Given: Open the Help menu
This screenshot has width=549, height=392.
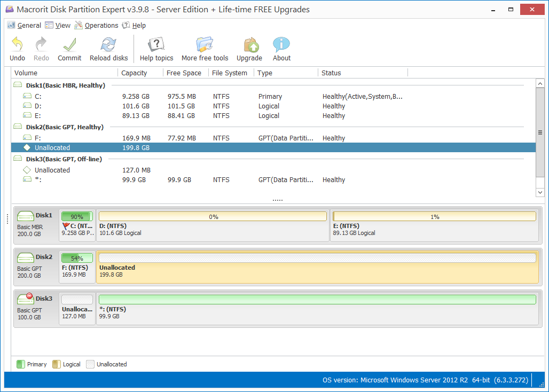Looking at the screenshot, I should tap(134, 25).
